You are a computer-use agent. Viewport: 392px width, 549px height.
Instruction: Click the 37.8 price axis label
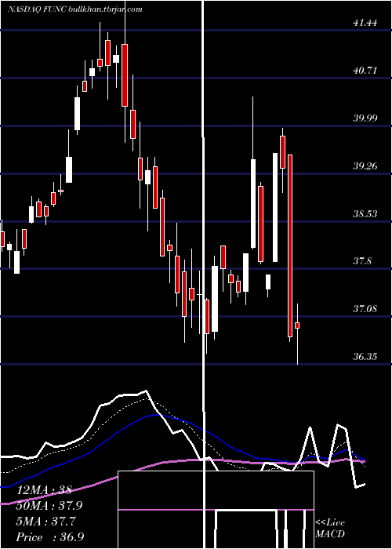pos(362,261)
